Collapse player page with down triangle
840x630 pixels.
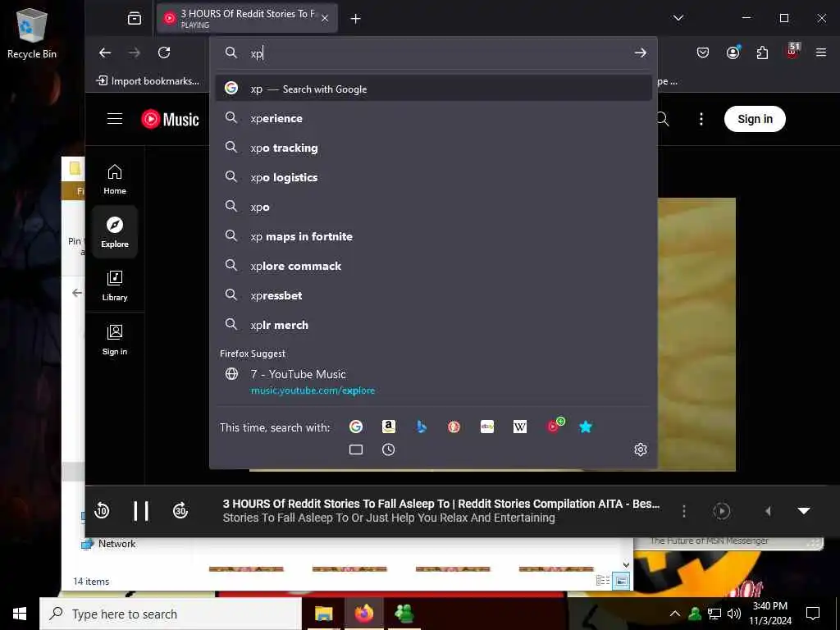[x=804, y=511]
